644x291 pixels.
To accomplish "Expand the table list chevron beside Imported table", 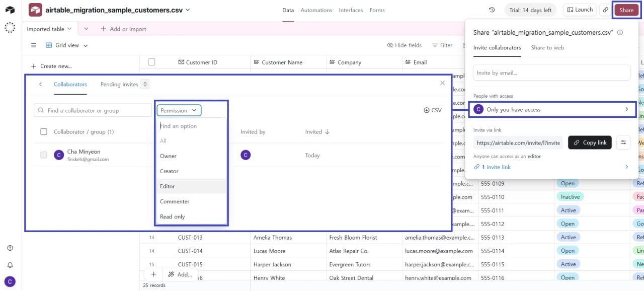I will pyautogui.click(x=86, y=29).
